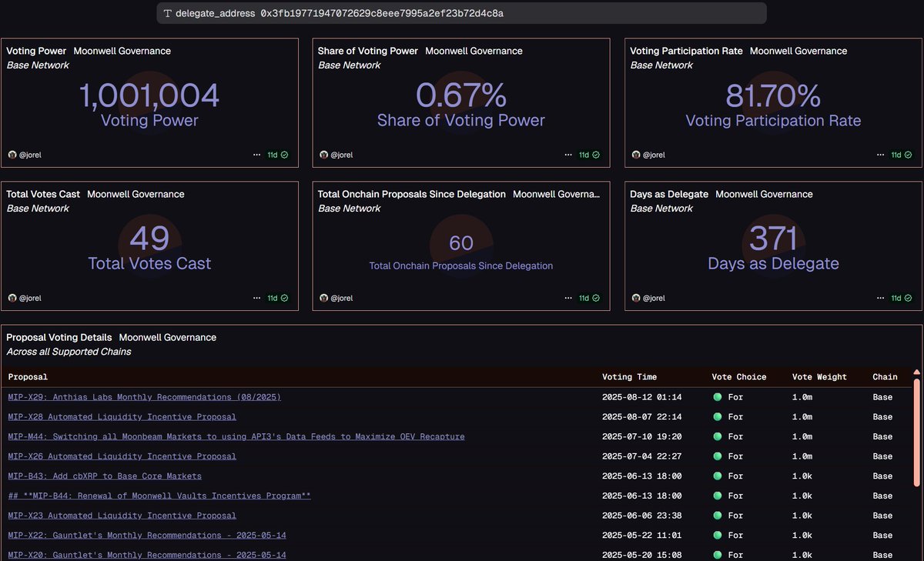Click the Share of Voting Power card title
This screenshot has width=924, height=561.
pos(368,51)
